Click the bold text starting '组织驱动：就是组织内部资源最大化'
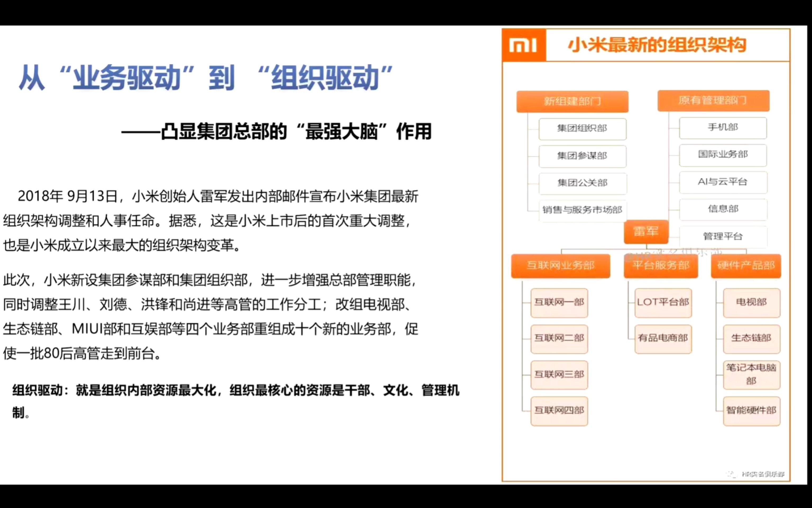 [236, 401]
